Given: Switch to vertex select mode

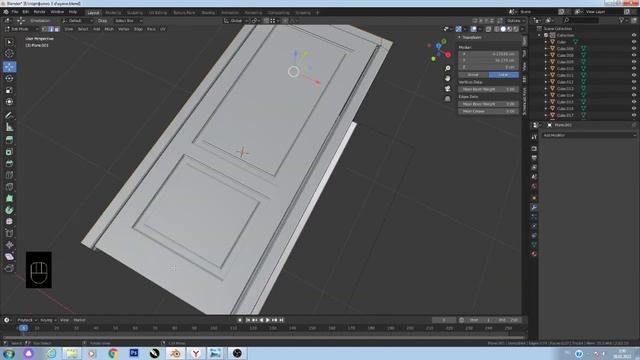Looking at the screenshot, I should (x=45, y=29).
